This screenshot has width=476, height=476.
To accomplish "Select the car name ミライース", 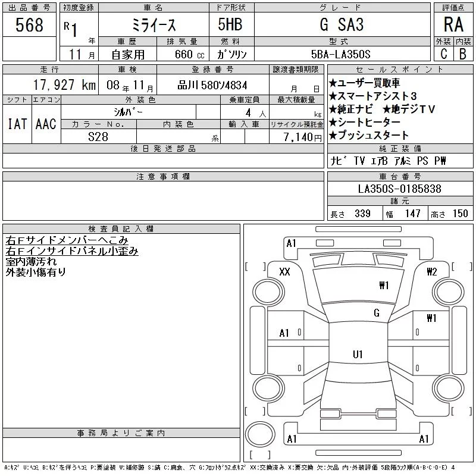I will (154, 25).
